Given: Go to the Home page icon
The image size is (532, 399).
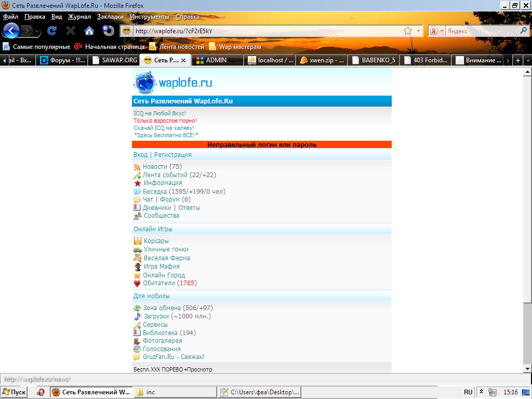Looking at the screenshot, I should coord(89,31).
